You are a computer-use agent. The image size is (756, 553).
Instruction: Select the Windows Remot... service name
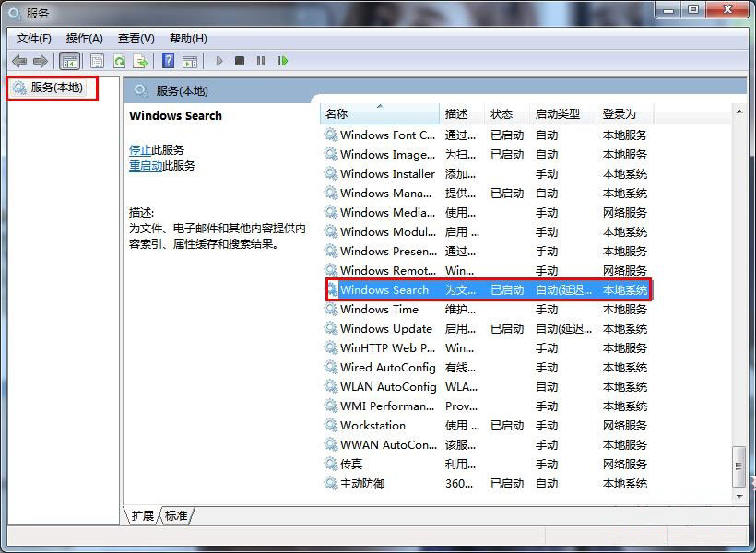pyautogui.click(x=388, y=270)
